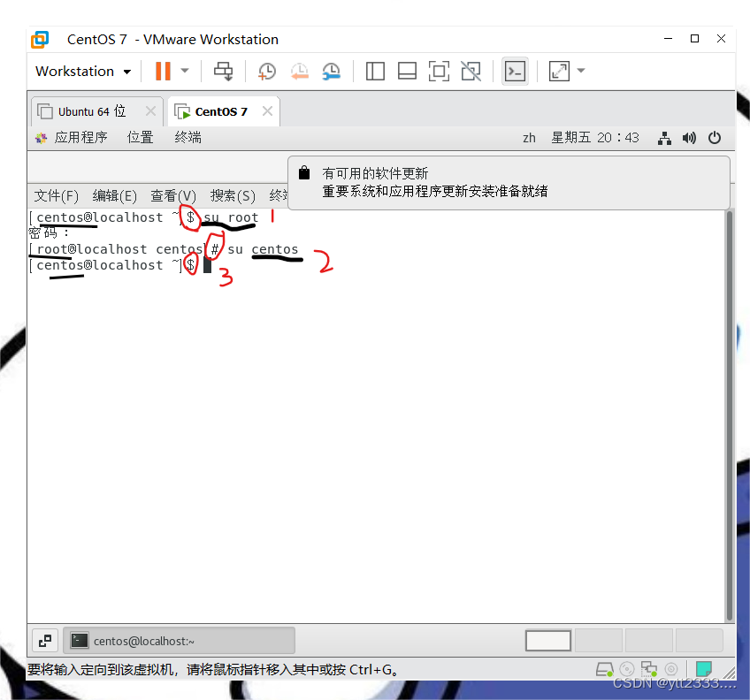Click the sound card status icon
Image resolution: width=750 pixels, height=700 pixels.
(671, 669)
